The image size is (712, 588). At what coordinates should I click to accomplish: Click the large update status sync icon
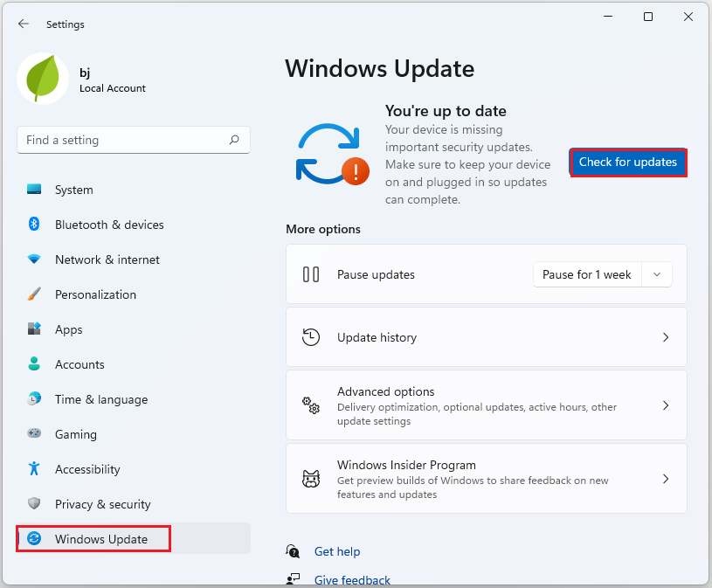(332, 155)
